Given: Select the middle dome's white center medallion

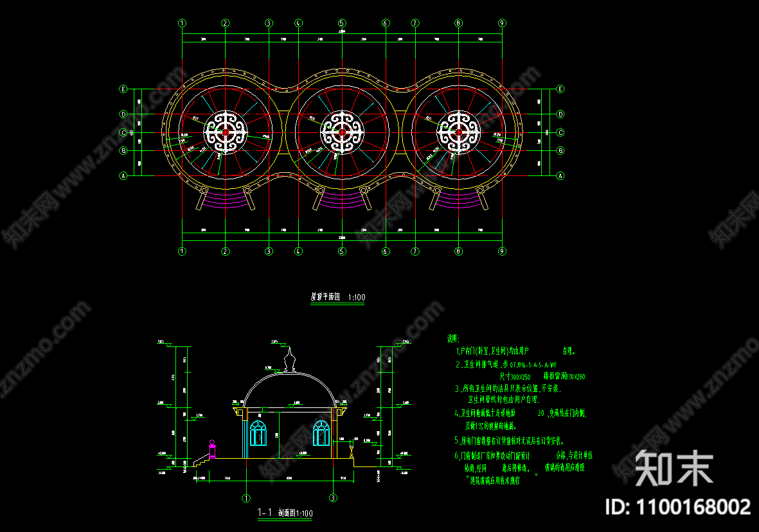Looking at the screenshot, I should pyautogui.click(x=342, y=132).
